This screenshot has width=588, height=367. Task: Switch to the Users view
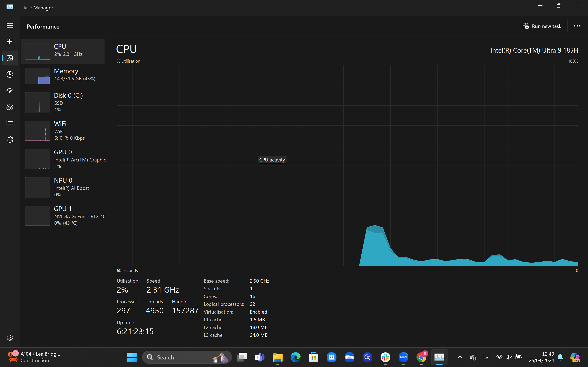[10, 107]
